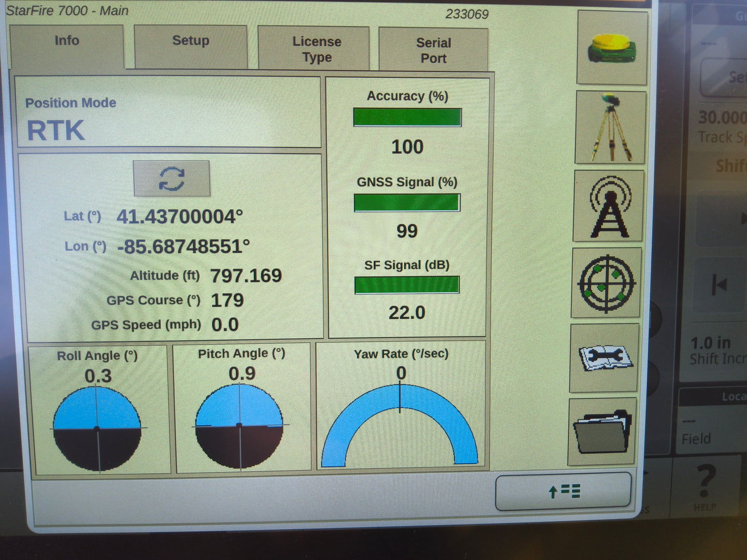747x560 pixels.
Task: Select Altitude value 797.169
Action: pyautogui.click(x=246, y=276)
